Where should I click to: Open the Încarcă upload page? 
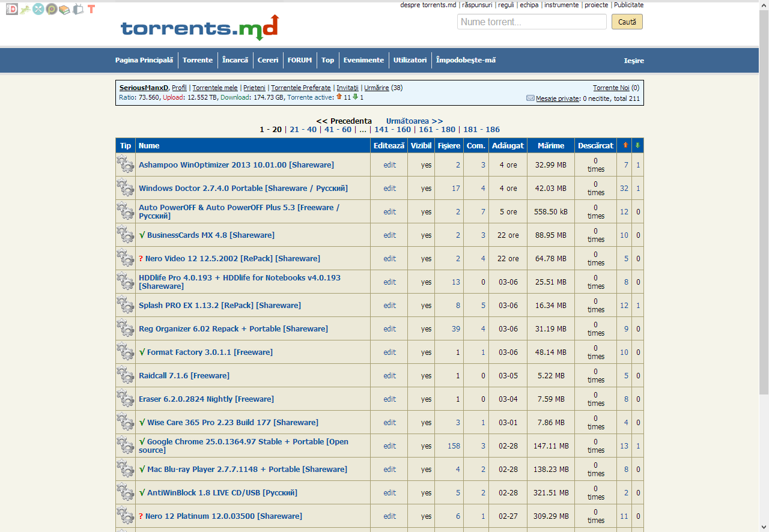click(235, 60)
